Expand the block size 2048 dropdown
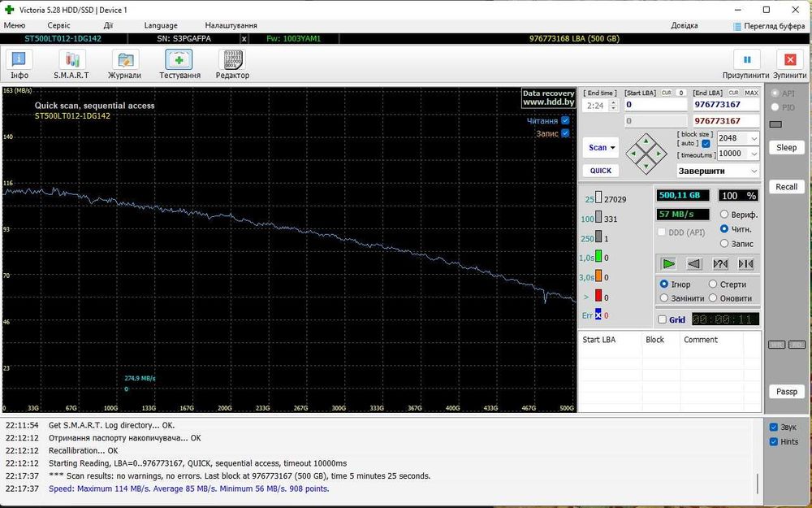 [x=754, y=138]
